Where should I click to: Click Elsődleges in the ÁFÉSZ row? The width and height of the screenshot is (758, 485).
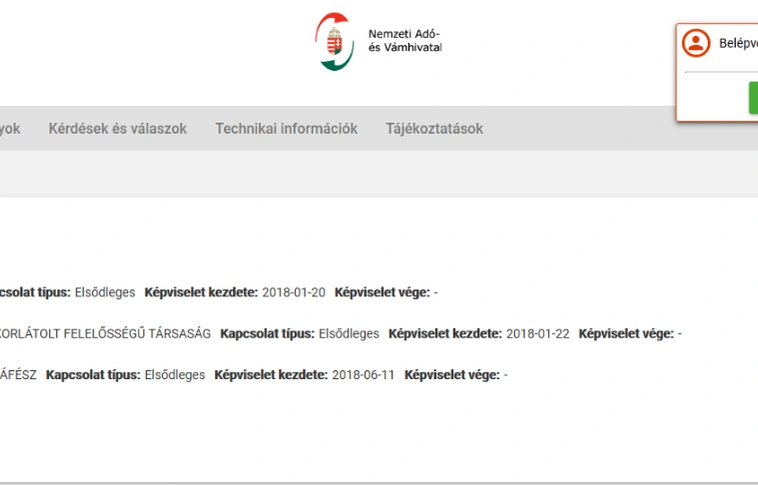click(x=175, y=375)
